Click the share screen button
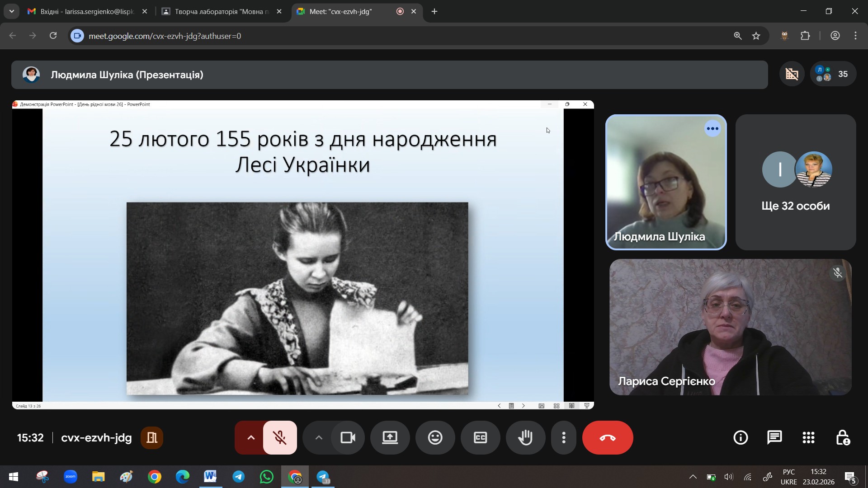The height and width of the screenshot is (488, 868). [x=390, y=437]
